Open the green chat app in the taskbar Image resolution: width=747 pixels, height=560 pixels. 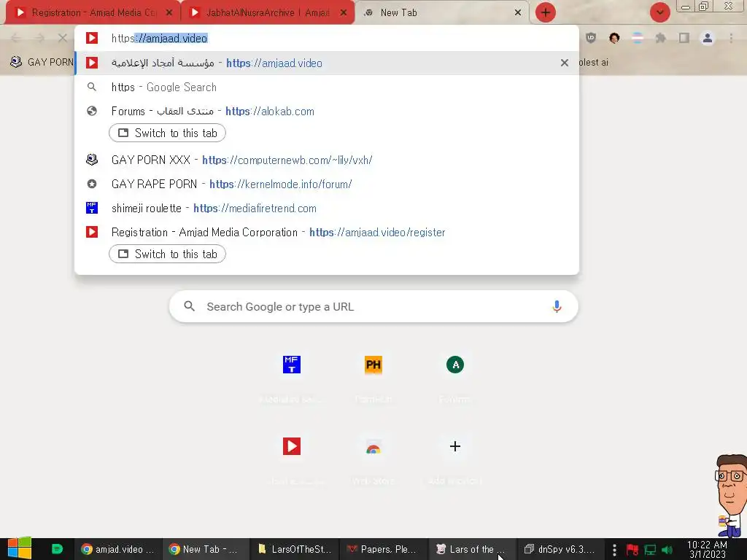pos(57,549)
